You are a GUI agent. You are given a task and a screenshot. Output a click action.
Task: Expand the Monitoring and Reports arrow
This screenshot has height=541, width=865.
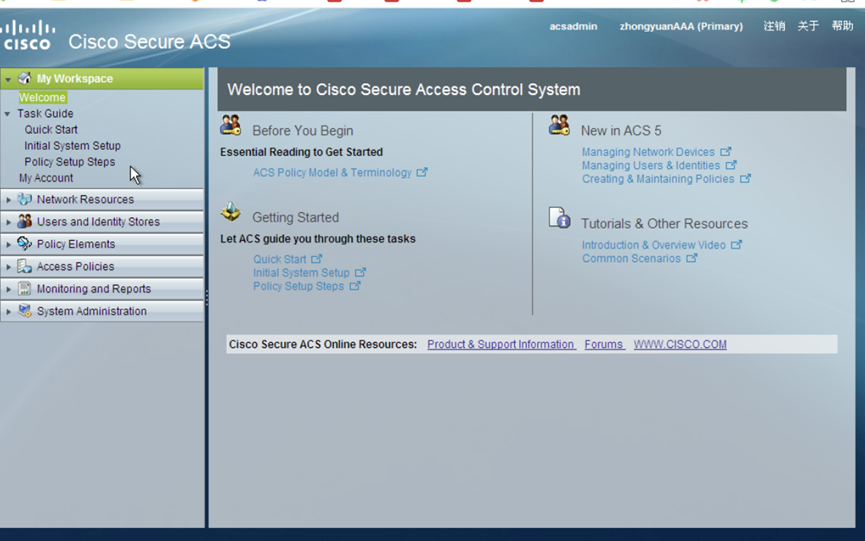[x=8, y=289]
